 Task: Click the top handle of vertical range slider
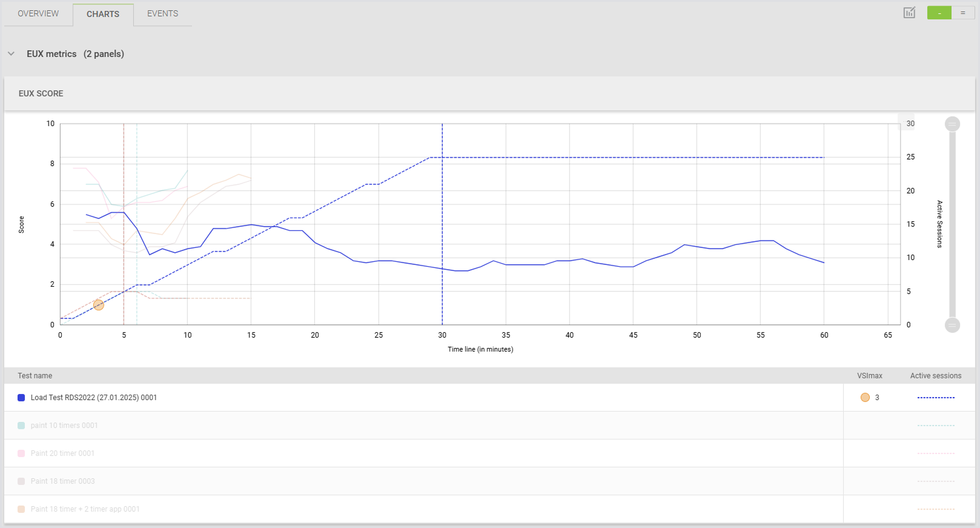(x=952, y=124)
